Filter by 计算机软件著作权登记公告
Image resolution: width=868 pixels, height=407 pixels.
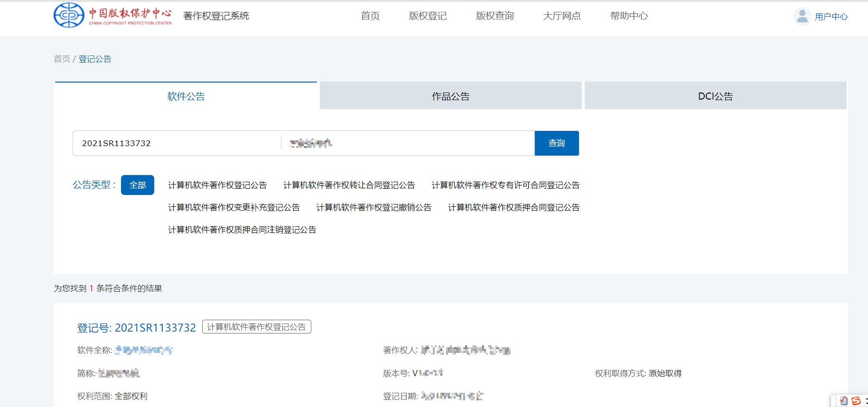[217, 185]
